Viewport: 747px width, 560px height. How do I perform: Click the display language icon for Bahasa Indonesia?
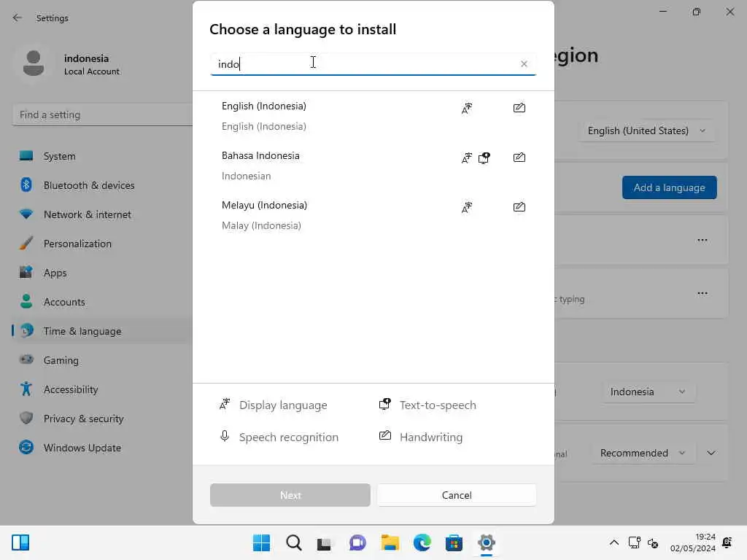point(466,157)
